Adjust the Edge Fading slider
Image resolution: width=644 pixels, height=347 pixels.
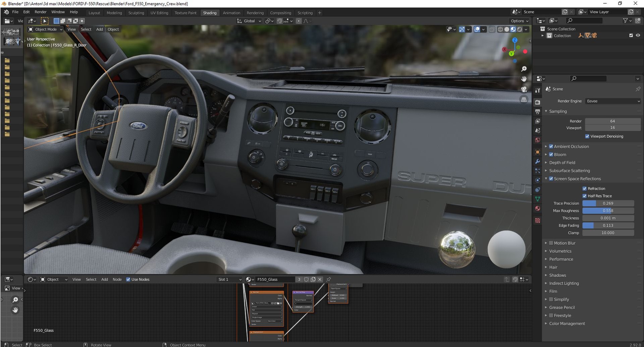pos(608,226)
